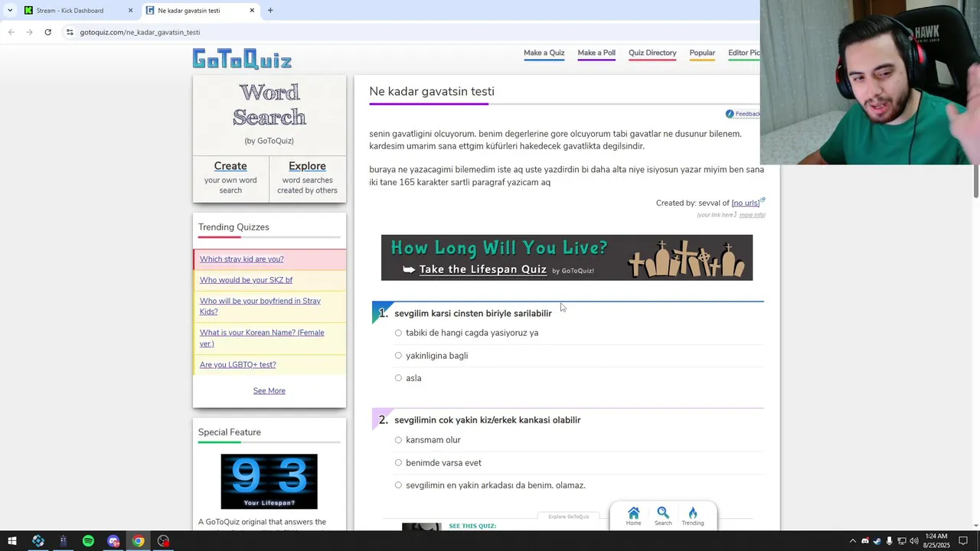Screen dimensions: 980x551
Task: Open Discord tray icon
Action: click(865, 541)
